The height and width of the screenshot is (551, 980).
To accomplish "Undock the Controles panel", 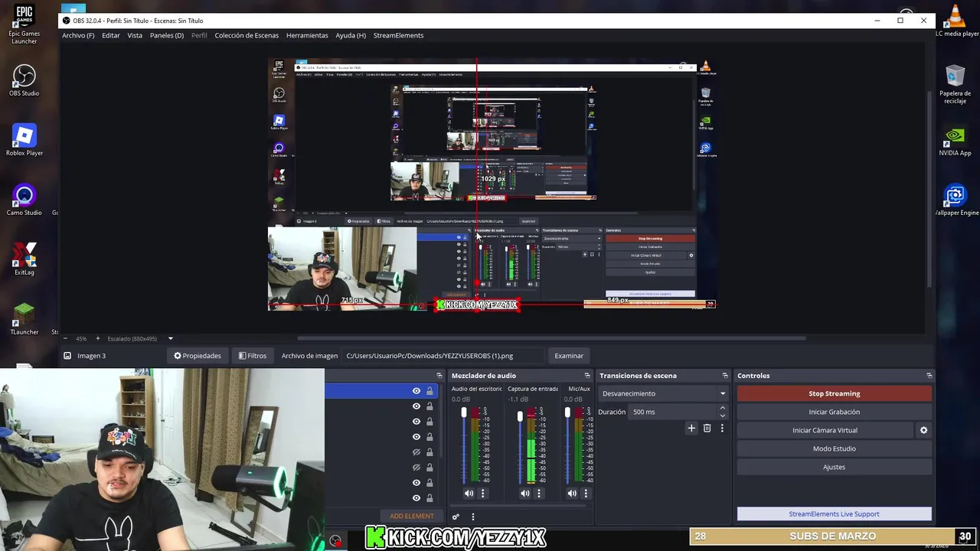I will (929, 376).
